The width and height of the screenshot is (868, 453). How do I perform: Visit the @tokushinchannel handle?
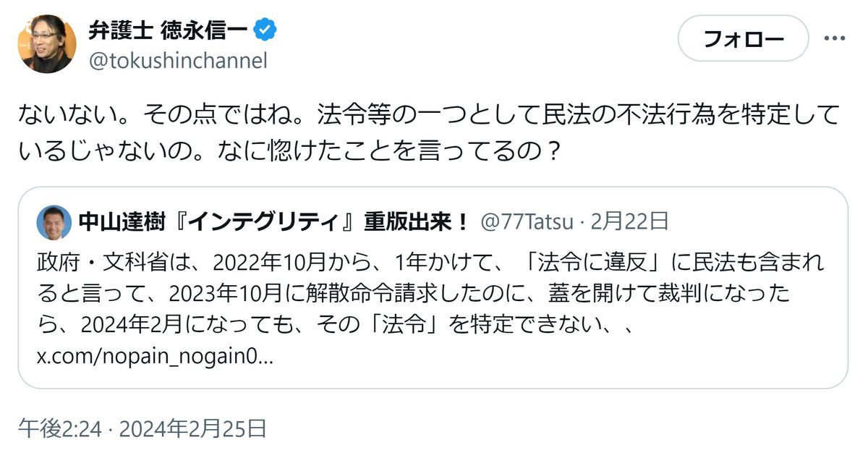[177, 61]
